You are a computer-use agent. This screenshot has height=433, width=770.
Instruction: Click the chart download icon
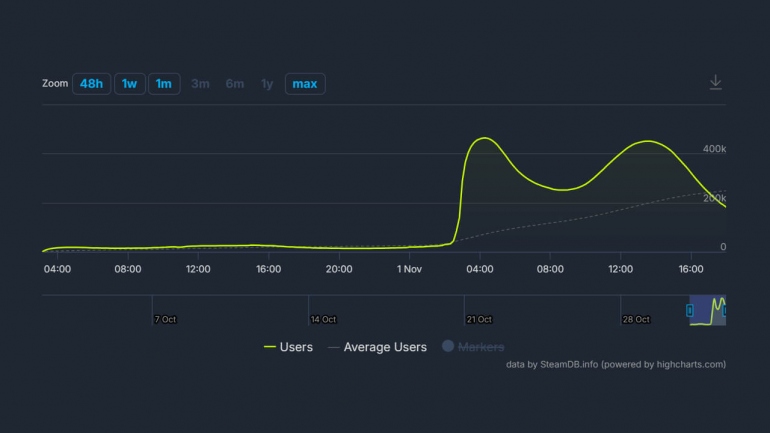[715, 83]
